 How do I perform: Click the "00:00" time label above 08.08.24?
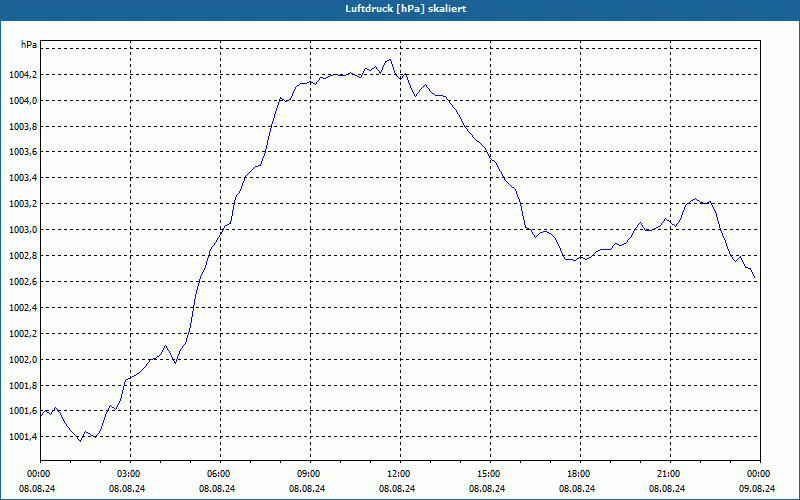38,474
